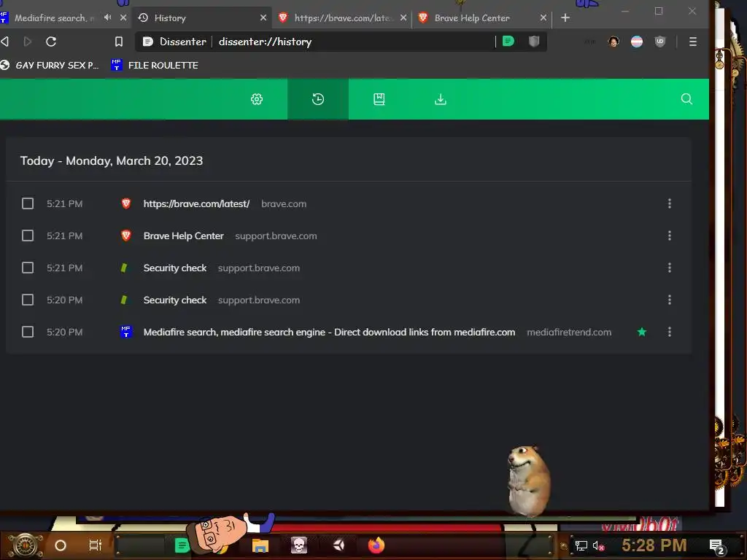Screen dimensions: 747x560
Task: Go back with the browser back arrow
Action: tap(5, 42)
